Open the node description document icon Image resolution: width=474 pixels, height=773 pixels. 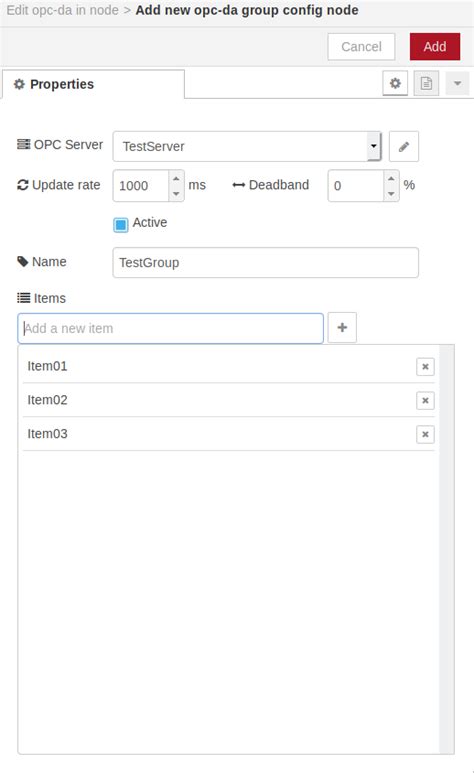[426, 83]
